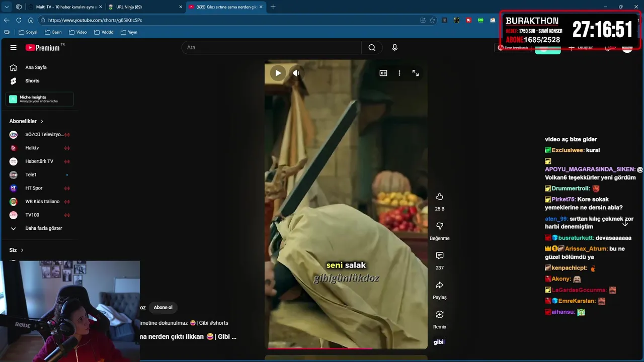Click the apps icon in address bar
Viewport: 644px width, 362px height.
tap(423, 20)
